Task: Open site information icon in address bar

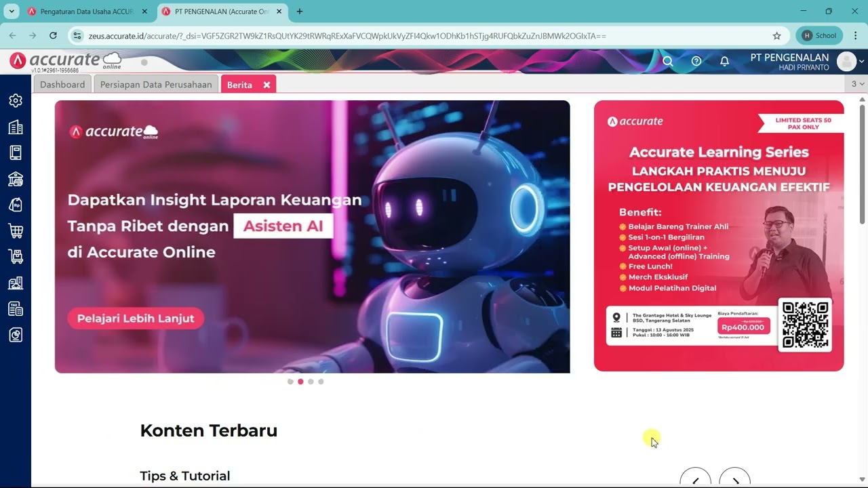Action: click(77, 35)
